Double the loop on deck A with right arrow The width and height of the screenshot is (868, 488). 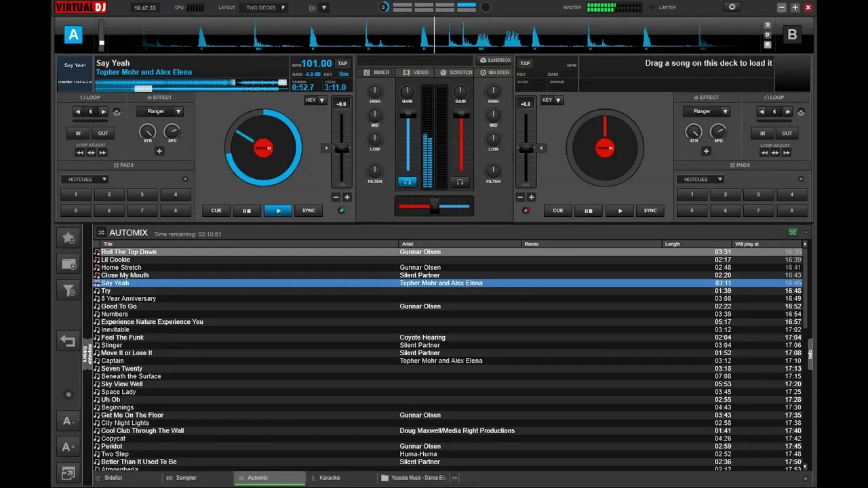point(103,111)
